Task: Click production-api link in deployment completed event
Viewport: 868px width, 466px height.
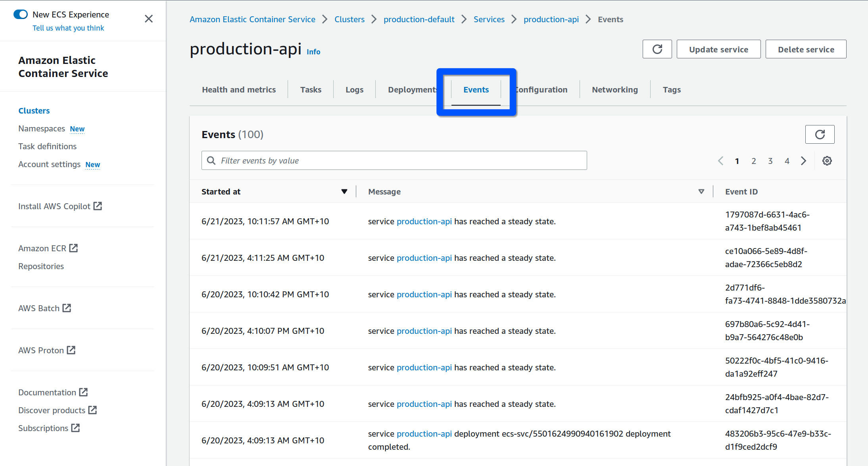Action: (x=424, y=434)
